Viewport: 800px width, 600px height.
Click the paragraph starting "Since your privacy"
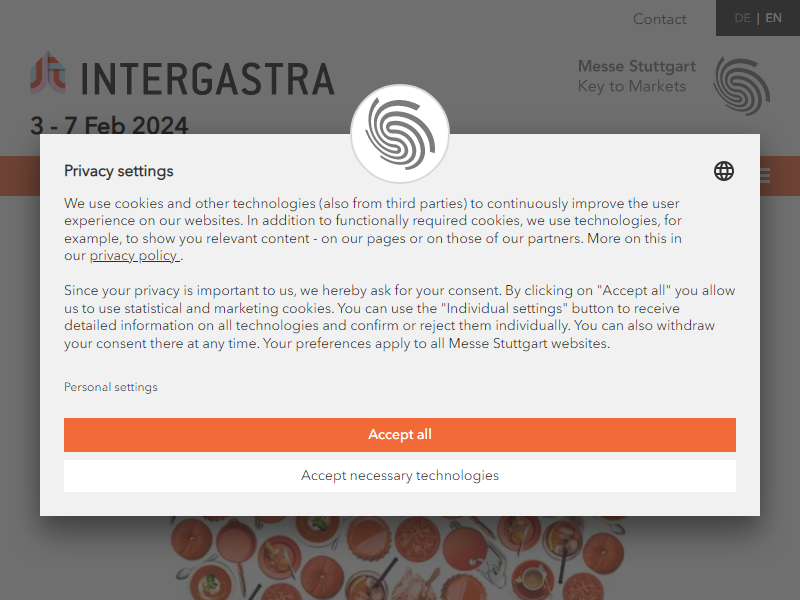[x=399, y=317]
